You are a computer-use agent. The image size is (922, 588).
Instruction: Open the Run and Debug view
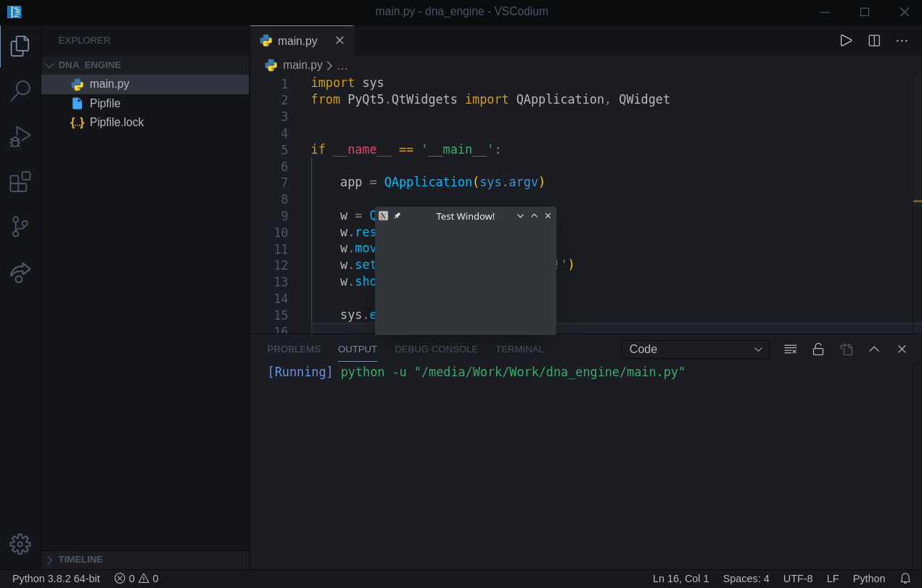20,136
